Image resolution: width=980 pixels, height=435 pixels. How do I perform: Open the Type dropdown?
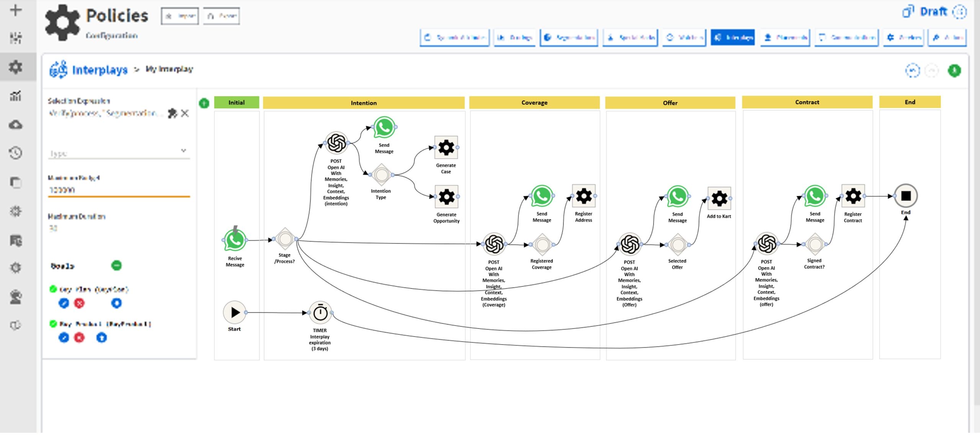119,152
